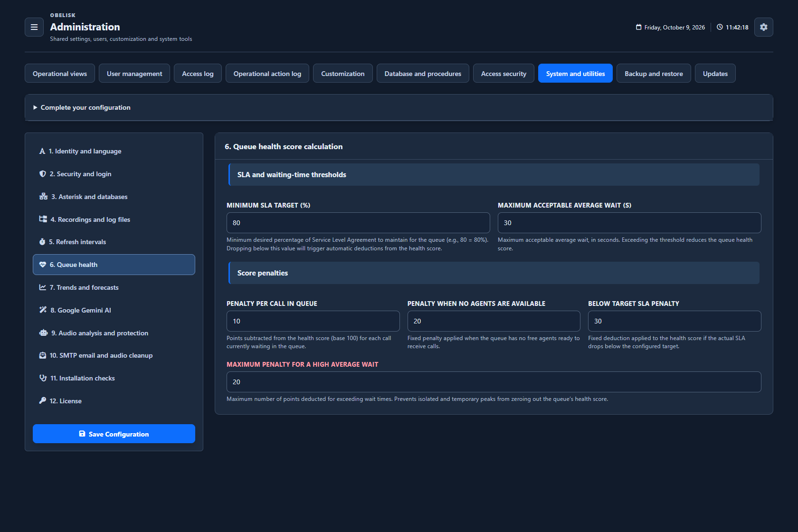The image size is (798, 532).
Task: Click the clock icon beside the time
Action: (x=720, y=27)
